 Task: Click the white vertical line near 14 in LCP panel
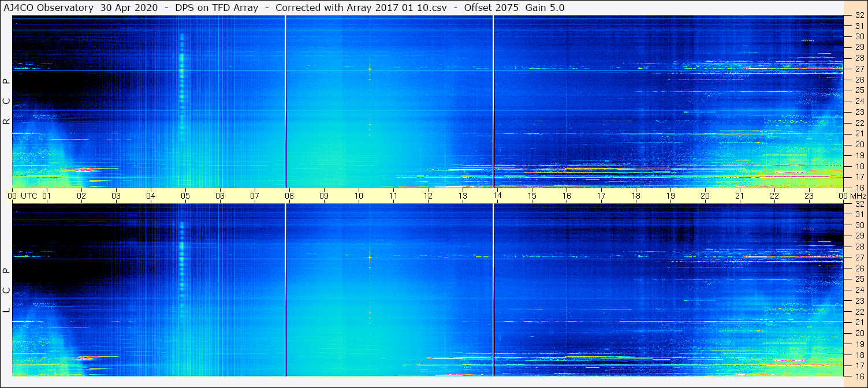pos(494,290)
